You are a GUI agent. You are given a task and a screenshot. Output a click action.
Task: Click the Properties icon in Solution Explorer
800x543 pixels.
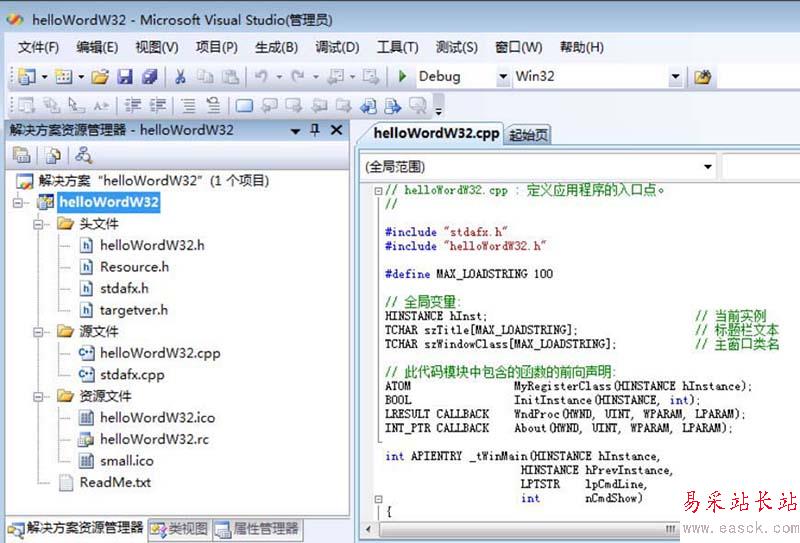21,155
